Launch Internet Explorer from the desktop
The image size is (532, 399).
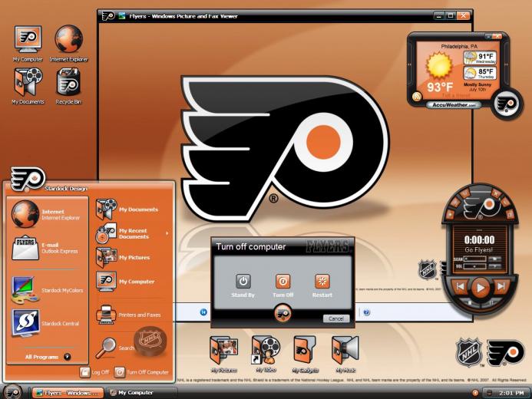tap(68, 44)
